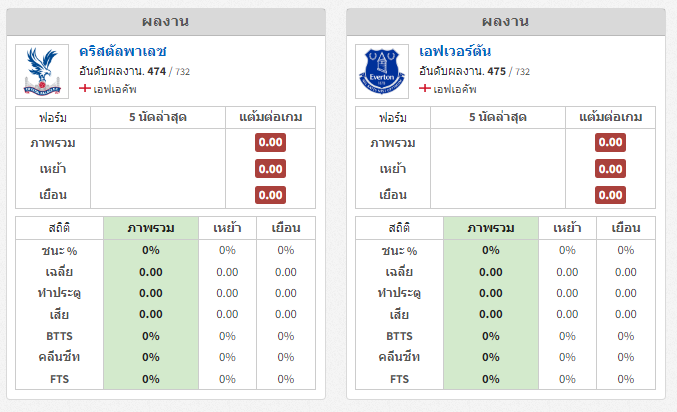This screenshot has width=677, height=412.
Task: Click Crystal Palace ภาพรวม 0.00 points badge
Action: 270,143
